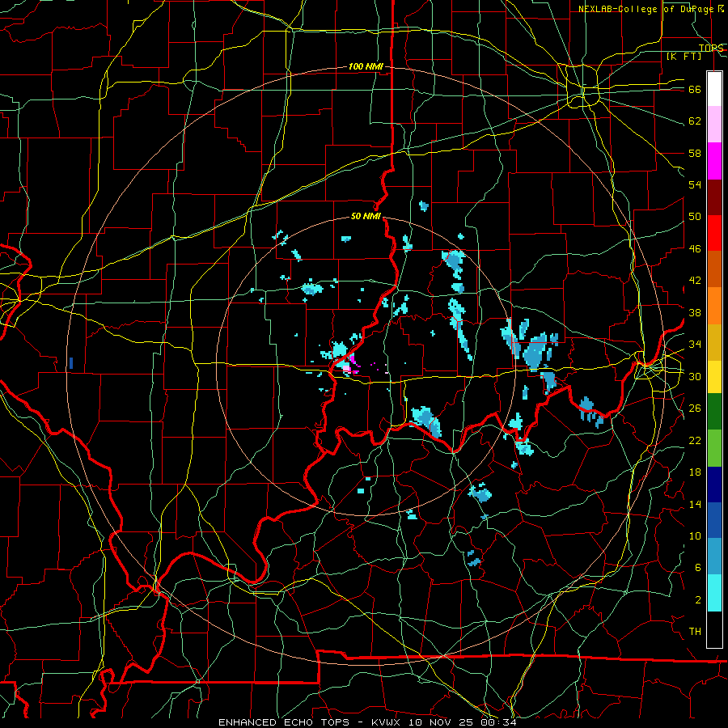Select the 100 NMI range ring label
The image size is (728, 728).
pos(366,66)
